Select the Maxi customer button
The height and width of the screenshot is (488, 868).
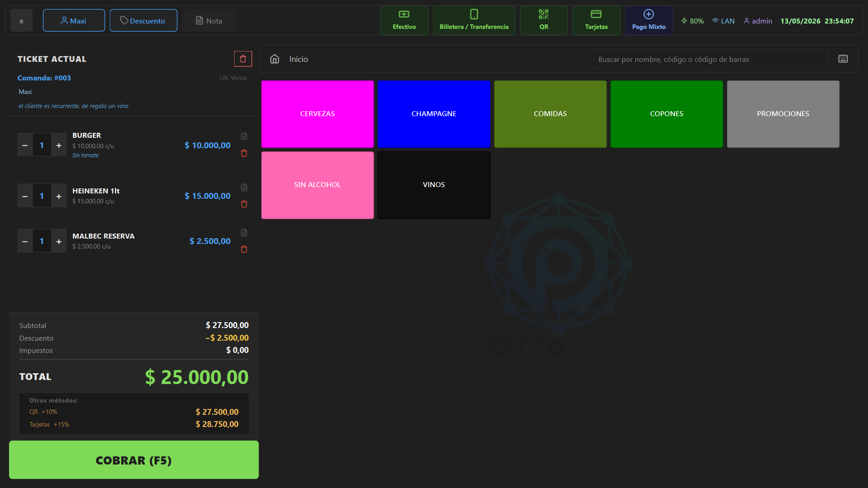74,21
